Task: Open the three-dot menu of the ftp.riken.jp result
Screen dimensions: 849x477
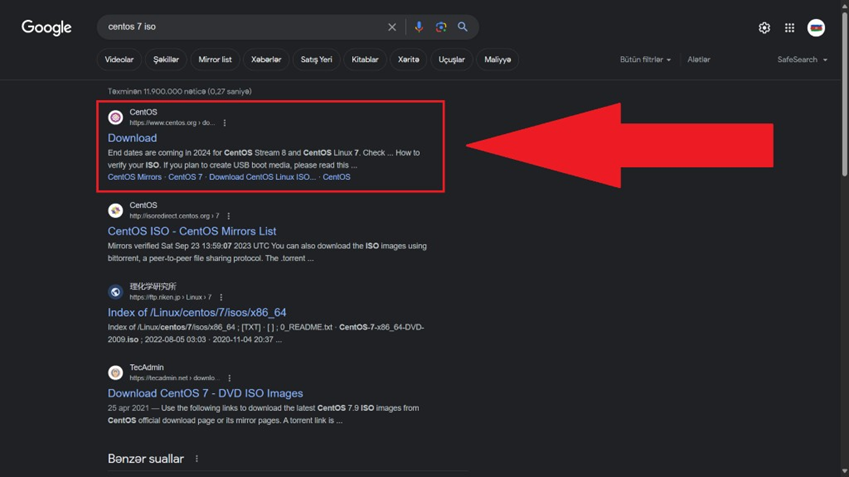Action: click(221, 297)
